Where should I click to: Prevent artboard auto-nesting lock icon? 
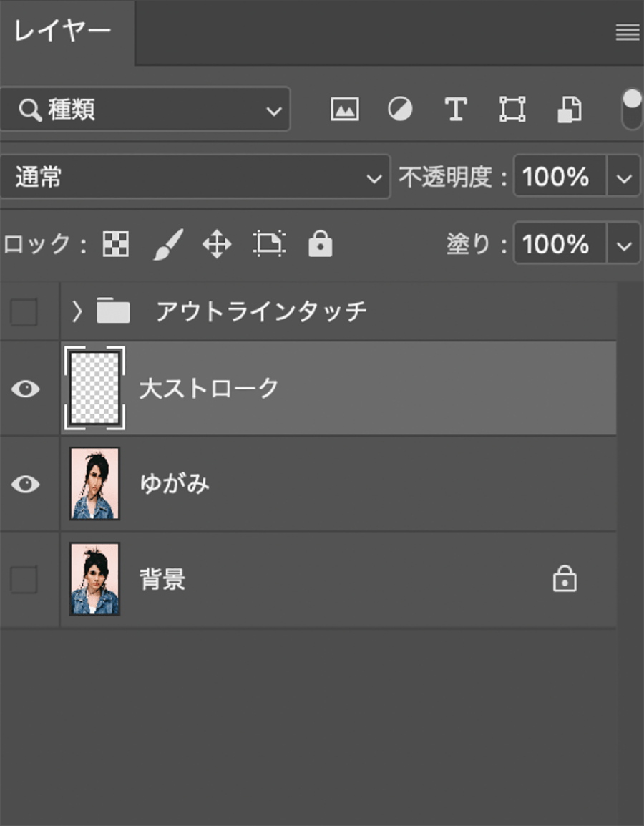(269, 244)
